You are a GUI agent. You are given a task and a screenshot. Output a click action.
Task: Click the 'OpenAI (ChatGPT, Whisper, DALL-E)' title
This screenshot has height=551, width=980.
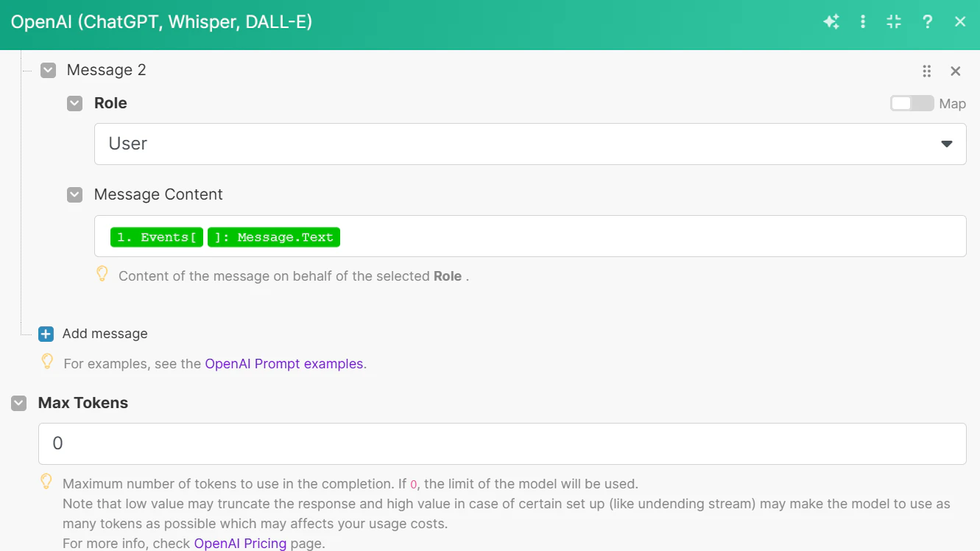[161, 22]
